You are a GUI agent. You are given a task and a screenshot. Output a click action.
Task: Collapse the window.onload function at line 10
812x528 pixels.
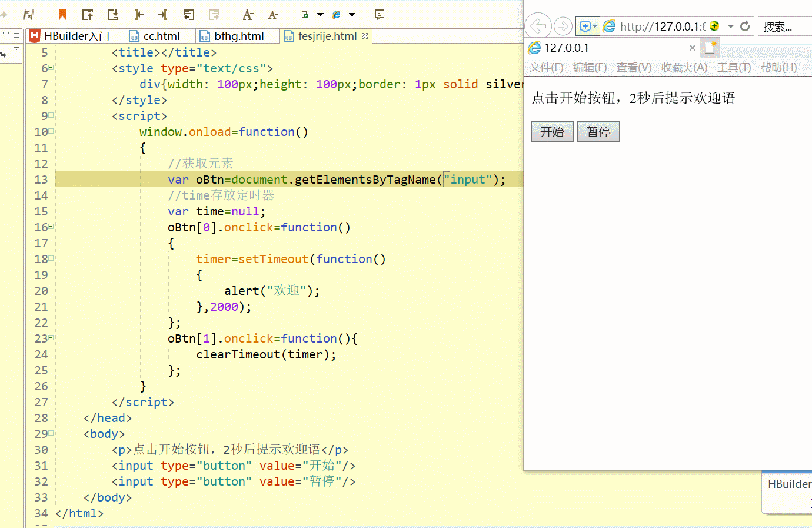point(51,131)
